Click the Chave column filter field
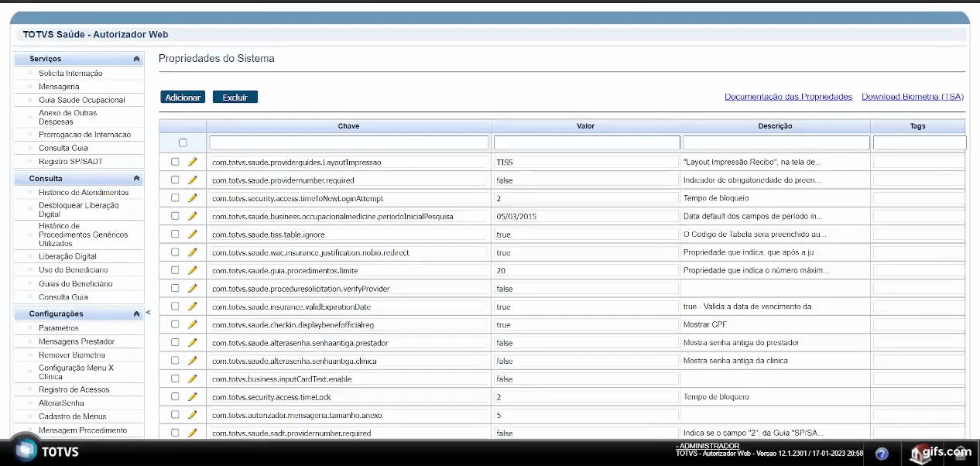This screenshot has width=980, height=466. tap(348, 143)
